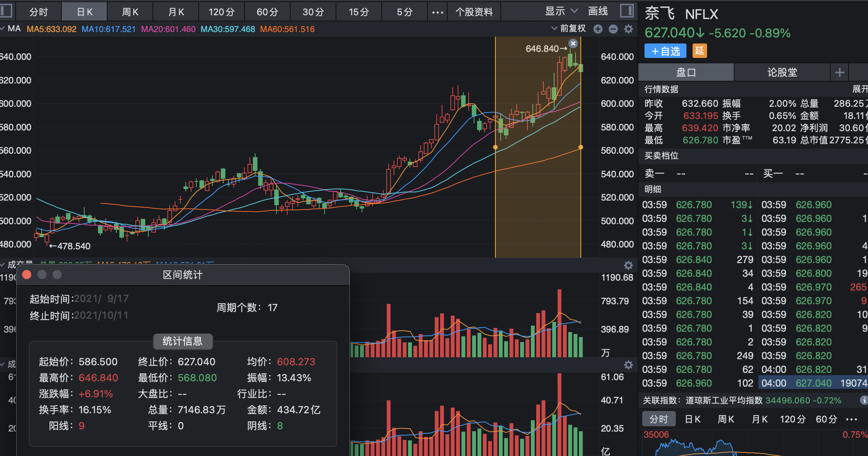868x456 pixels.
Task: Dismiss the range selection with X icon
Action: (x=573, y=43)
